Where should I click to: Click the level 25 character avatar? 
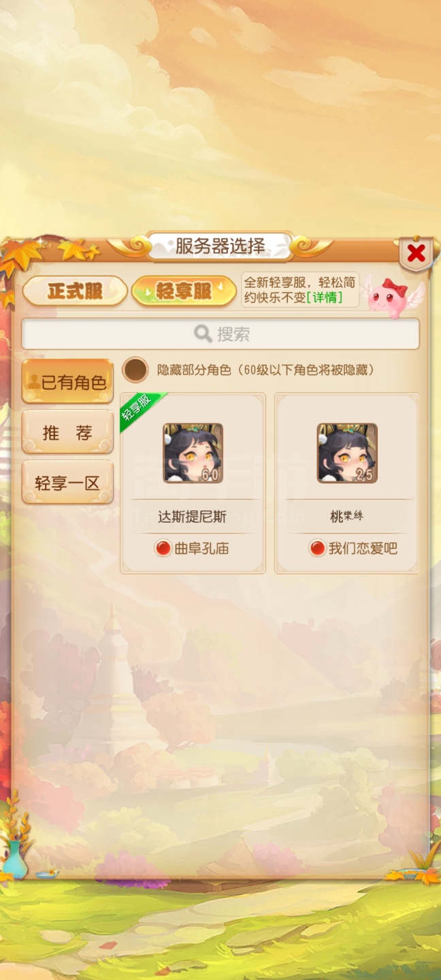[347, 453]
